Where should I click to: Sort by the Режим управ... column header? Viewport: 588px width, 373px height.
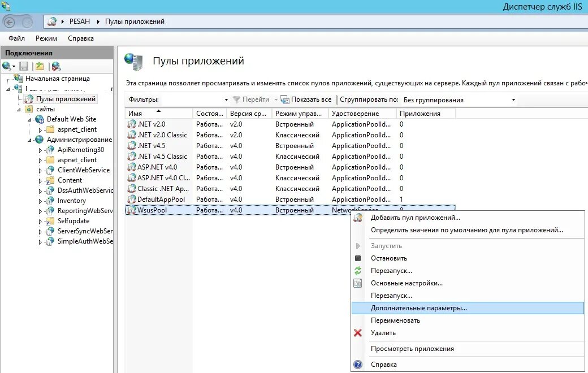300,113
